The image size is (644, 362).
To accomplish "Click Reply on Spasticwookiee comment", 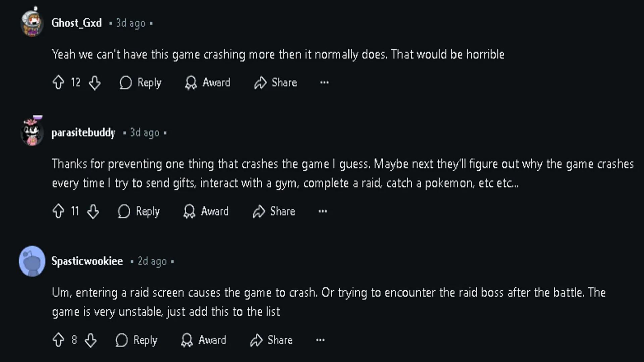I will [137, 340].
